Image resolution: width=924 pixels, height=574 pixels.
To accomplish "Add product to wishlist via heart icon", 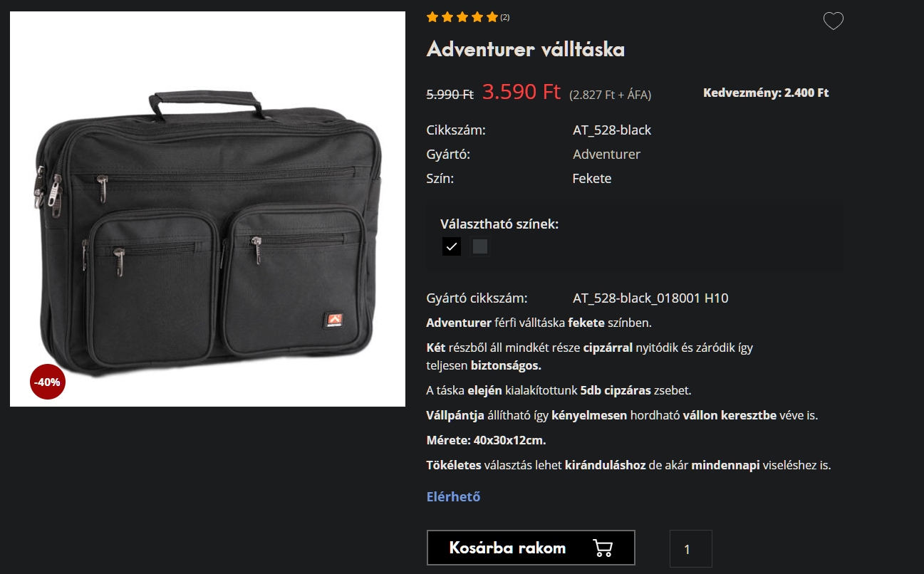I will (x=833, y=21).
